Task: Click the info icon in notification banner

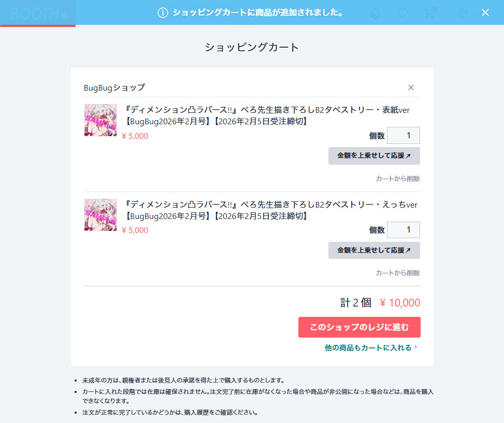Action: tap(163, 13)
